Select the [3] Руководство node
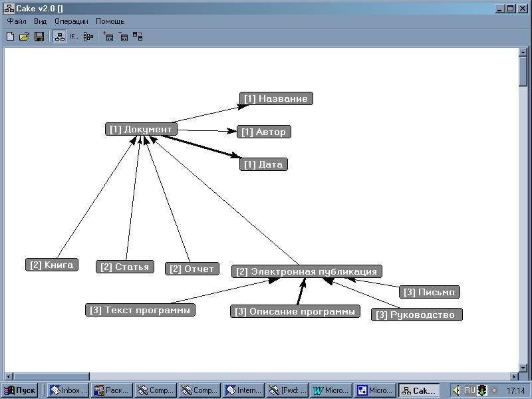 pyautogui.click(x=417, y=315)
